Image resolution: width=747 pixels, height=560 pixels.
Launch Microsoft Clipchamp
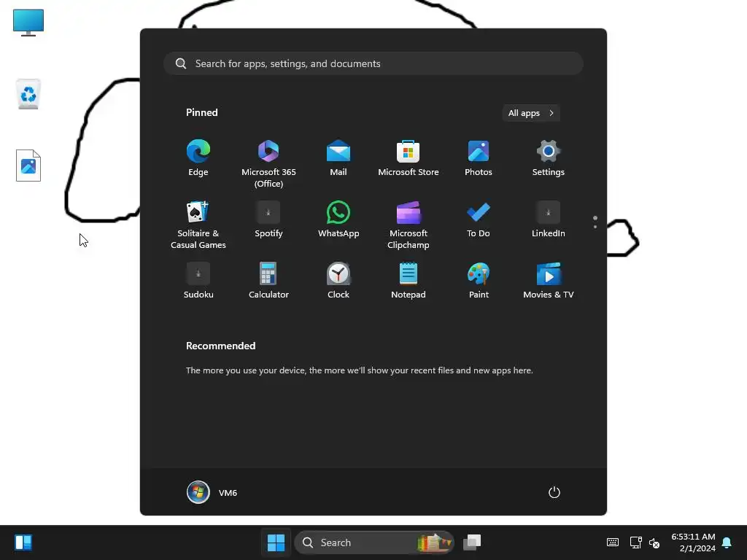point(409,225)
